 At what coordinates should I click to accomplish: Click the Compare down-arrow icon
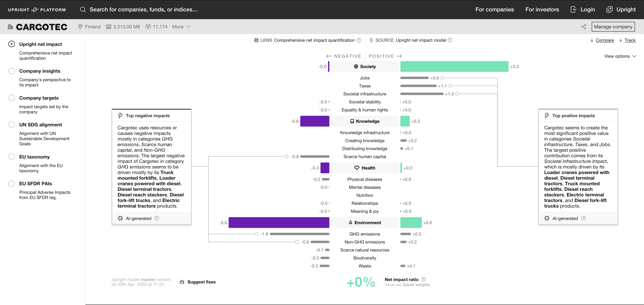592,40
